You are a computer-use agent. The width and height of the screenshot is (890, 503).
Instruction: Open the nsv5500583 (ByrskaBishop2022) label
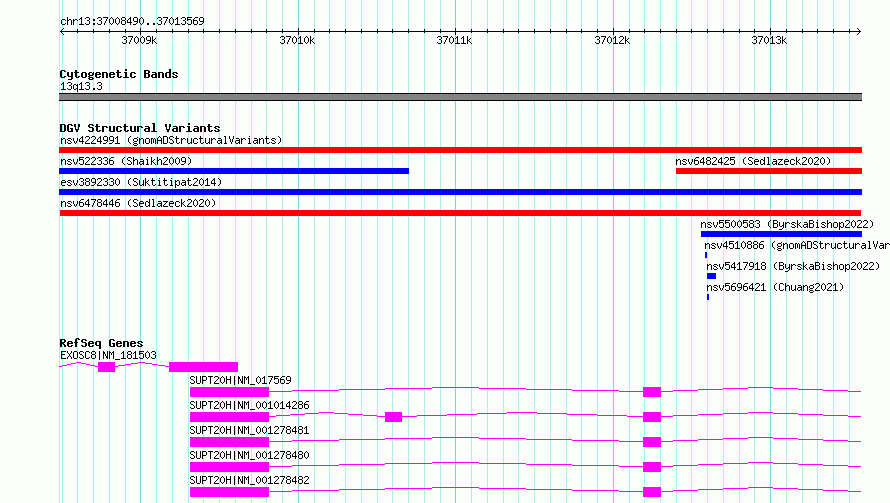click(x=787, y=224)
